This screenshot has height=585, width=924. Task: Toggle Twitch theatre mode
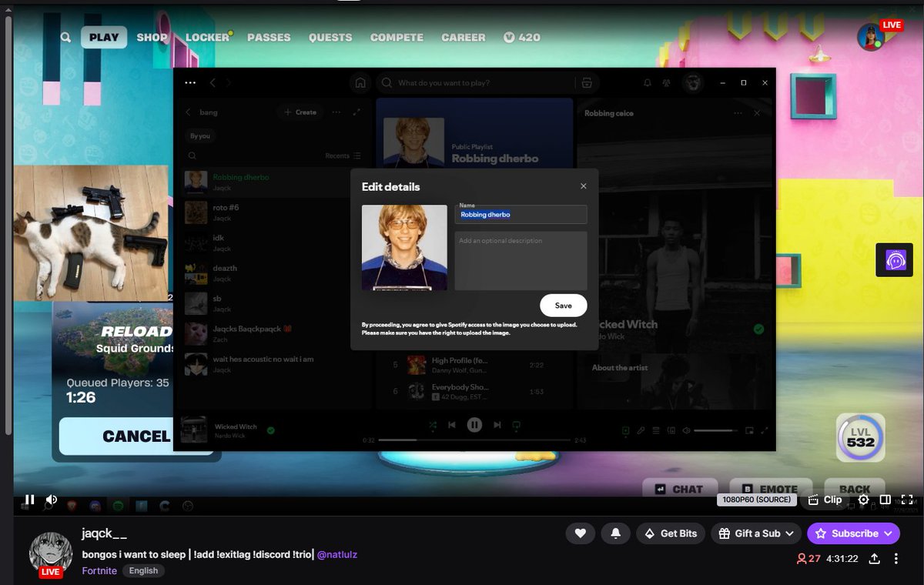click(x=885, y=500)
